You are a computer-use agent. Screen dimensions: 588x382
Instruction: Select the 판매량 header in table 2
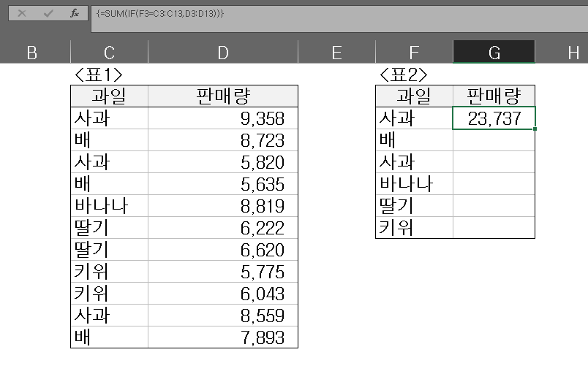coord(494,96)
